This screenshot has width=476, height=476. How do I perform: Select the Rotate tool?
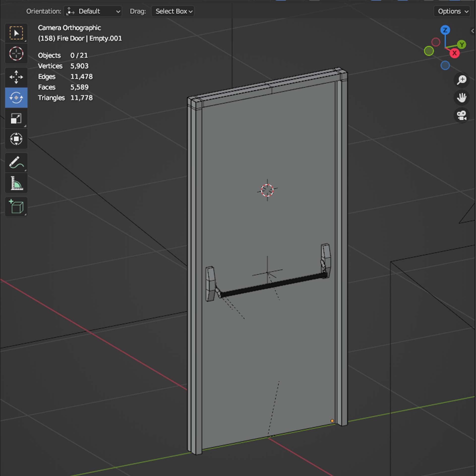click(x=16, y=98)
